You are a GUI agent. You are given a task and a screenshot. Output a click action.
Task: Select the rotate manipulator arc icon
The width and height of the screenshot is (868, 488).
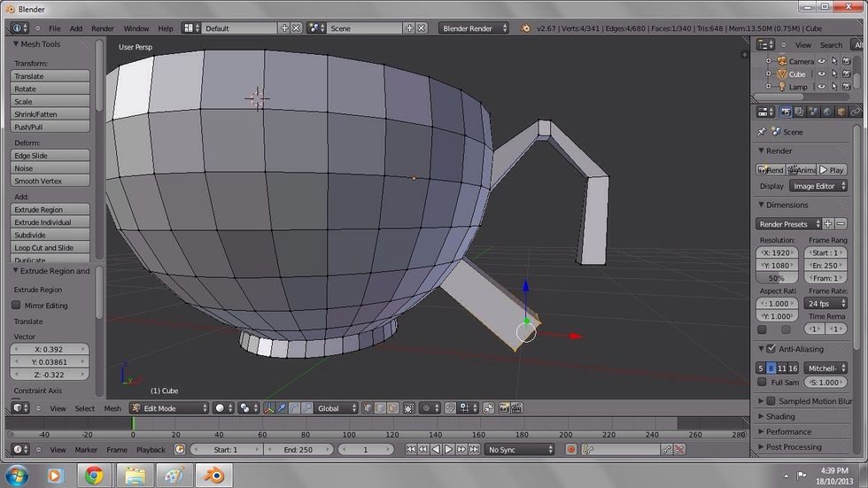(x=294, y=408)
